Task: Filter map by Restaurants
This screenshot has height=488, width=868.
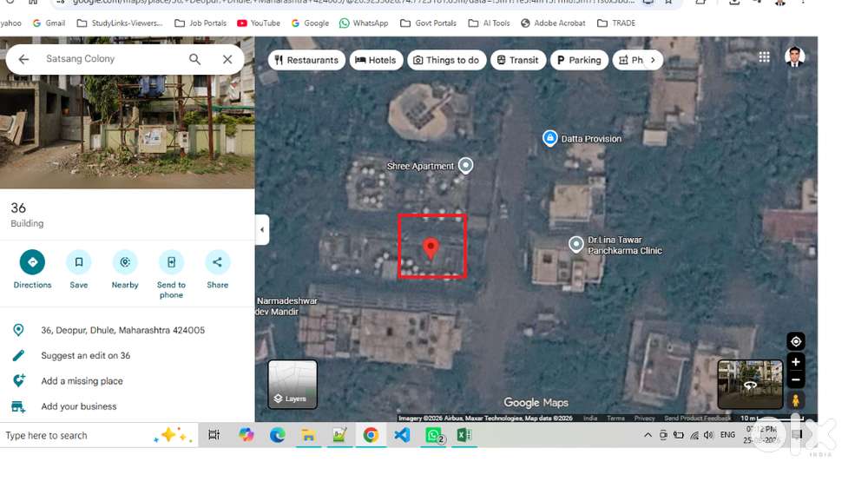Action: [x=306, y=60]
